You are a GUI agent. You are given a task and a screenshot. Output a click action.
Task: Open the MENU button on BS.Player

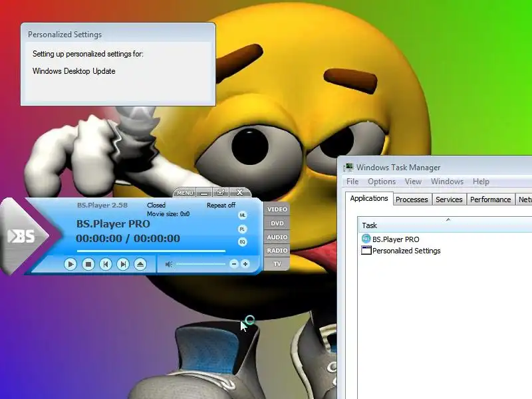pyautogui.click(x=185, y=193)
